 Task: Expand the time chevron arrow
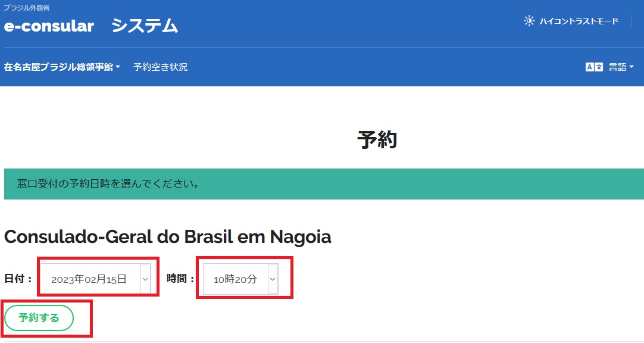[x=273, y=279]
